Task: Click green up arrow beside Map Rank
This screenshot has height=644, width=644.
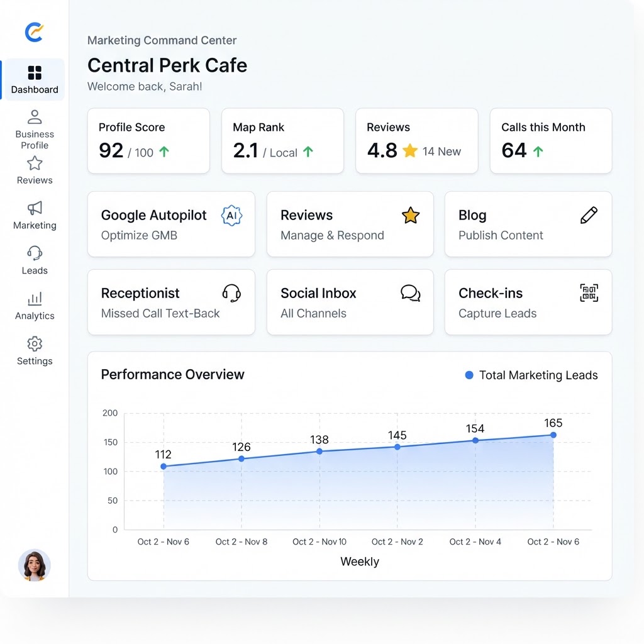Action: point(308,152)
